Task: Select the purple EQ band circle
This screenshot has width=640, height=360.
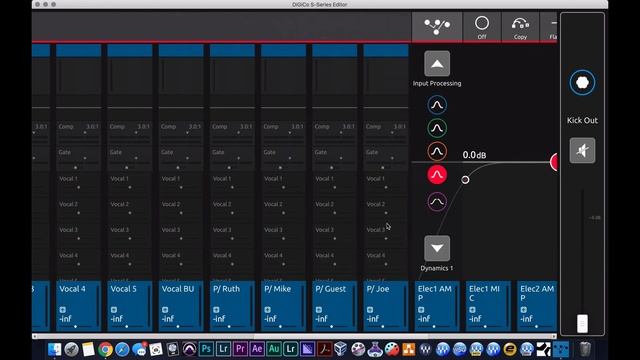Action: coord(437,202)
